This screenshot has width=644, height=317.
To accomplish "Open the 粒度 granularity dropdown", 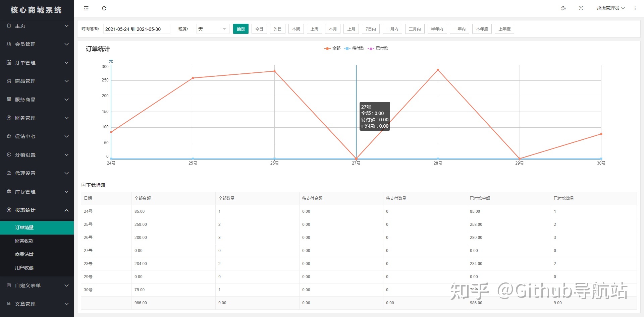I will [213, 29].
